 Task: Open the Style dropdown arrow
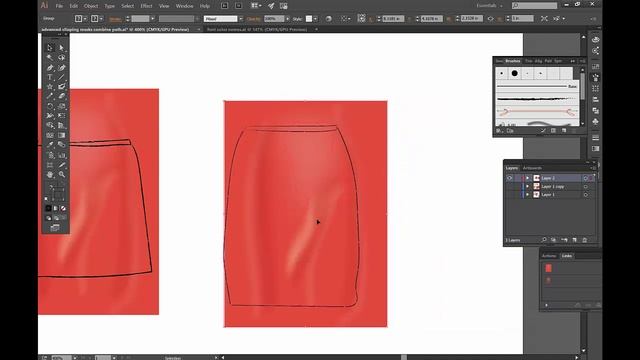coord(315,19)
